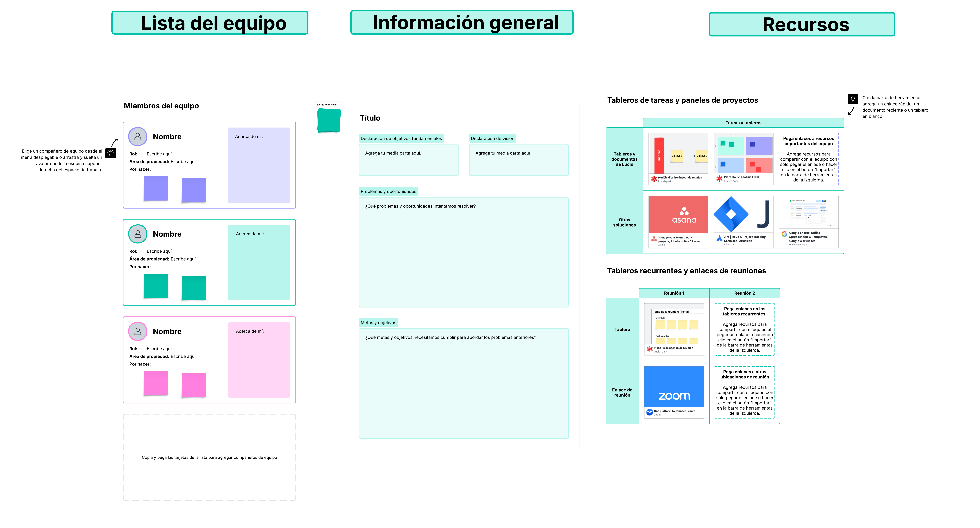Click the Información general header

(x=462, y=22)
